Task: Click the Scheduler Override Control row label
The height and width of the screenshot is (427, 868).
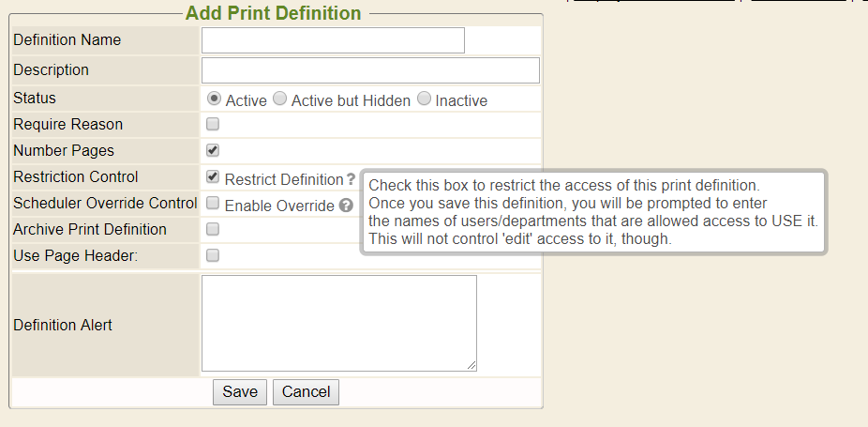Action: pos(105,203)
